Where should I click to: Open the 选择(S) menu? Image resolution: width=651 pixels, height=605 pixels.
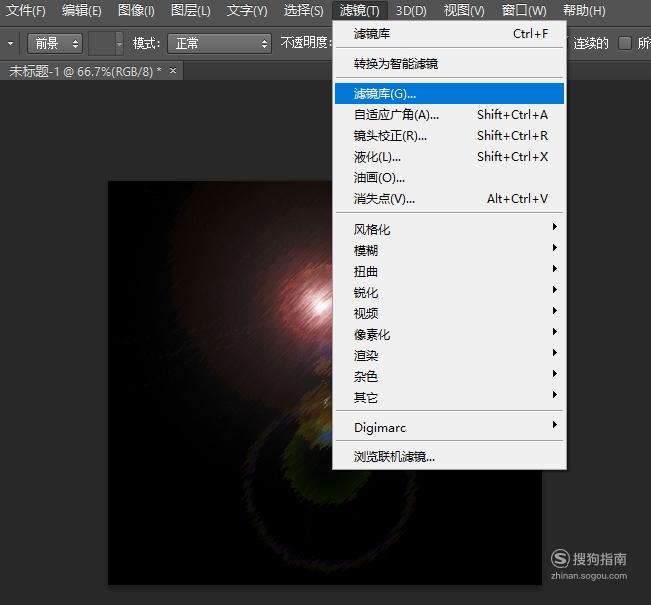(303, 10)
